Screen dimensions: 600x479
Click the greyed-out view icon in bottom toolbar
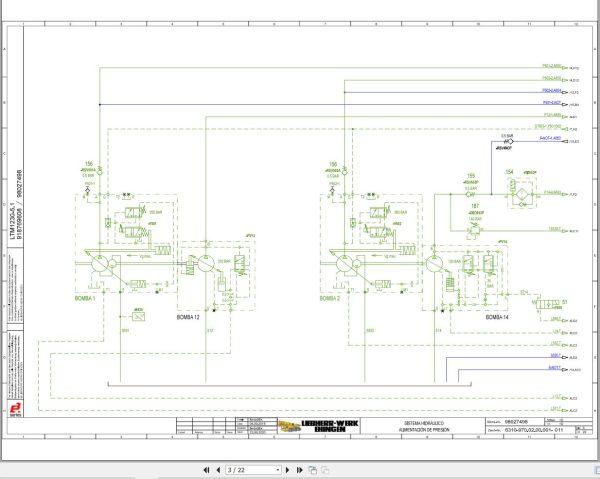coord(325,470)
